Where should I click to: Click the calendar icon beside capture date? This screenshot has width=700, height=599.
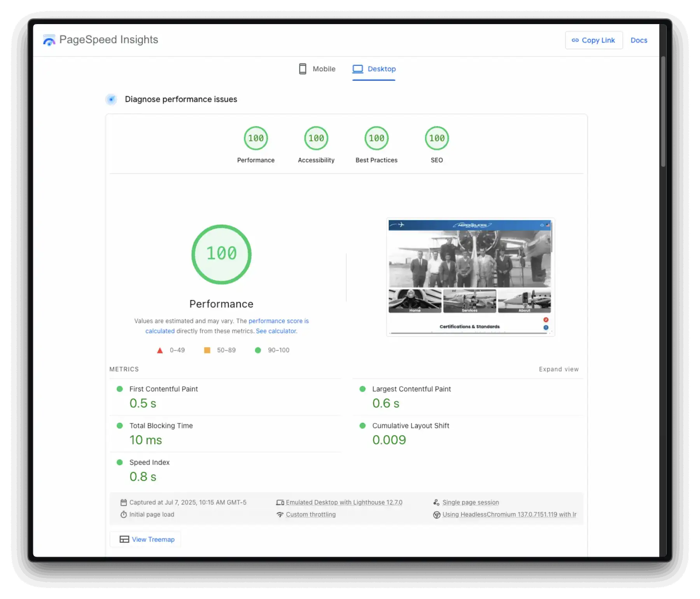tap(124, 503)
